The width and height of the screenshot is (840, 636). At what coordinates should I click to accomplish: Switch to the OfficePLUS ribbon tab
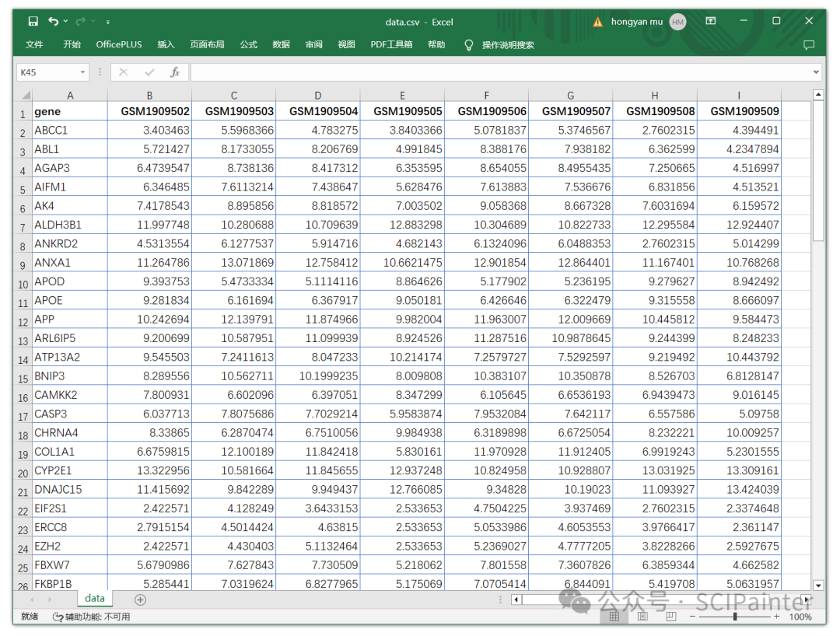(119, 44)
